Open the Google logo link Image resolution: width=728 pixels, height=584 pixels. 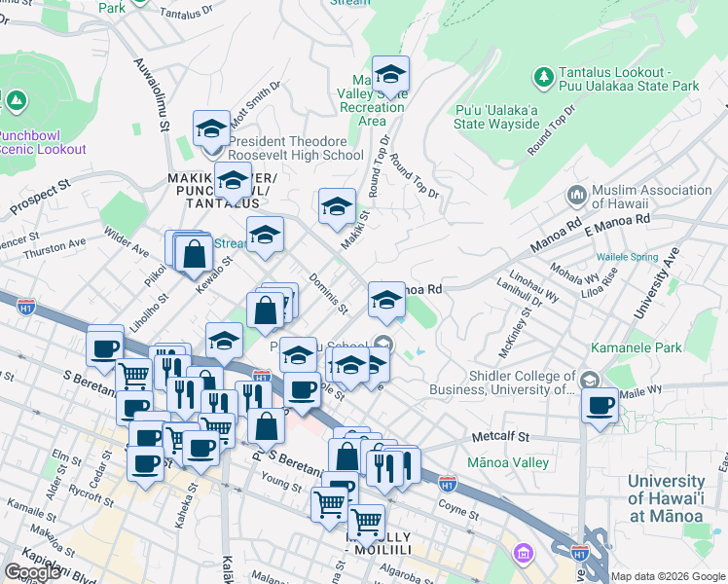[32, 572]
